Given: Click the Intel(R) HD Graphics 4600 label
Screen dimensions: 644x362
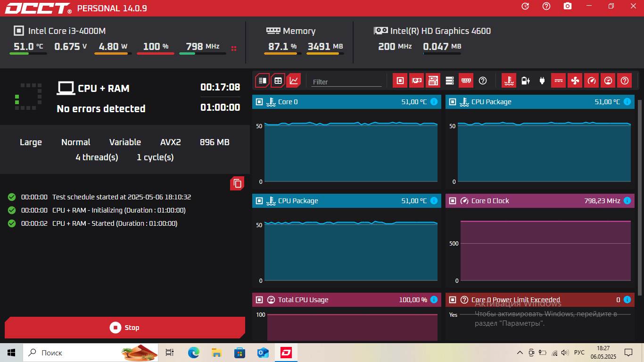Looking at the screenshot, I should click(x=440, y=31).
